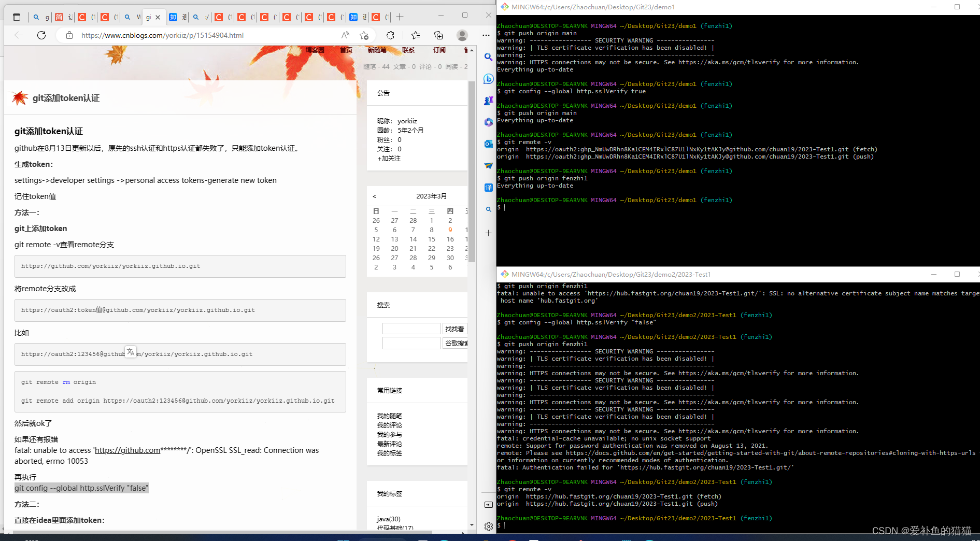The height and width of the screenshot is (541, 980).
Task: Open the 博客园 nav link
Action: (315, 50)
